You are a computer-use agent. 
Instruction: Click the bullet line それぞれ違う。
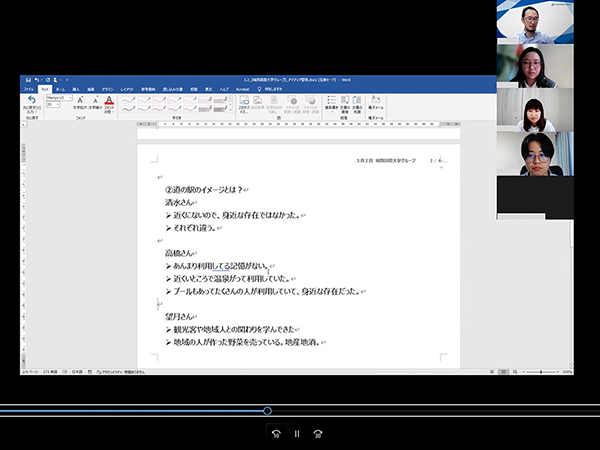(x=195, y=228)
